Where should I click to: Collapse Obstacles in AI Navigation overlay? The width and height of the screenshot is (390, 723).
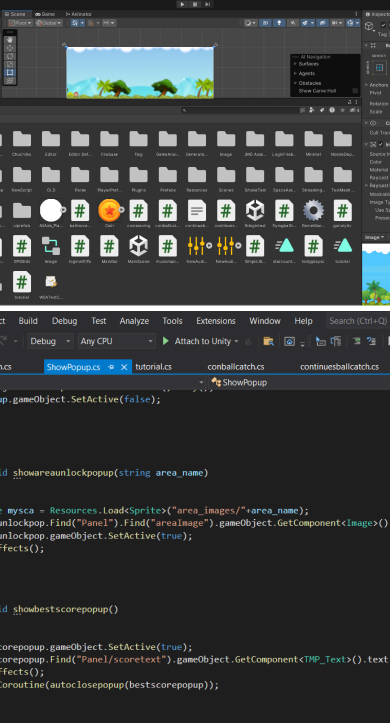pos(295,83)
